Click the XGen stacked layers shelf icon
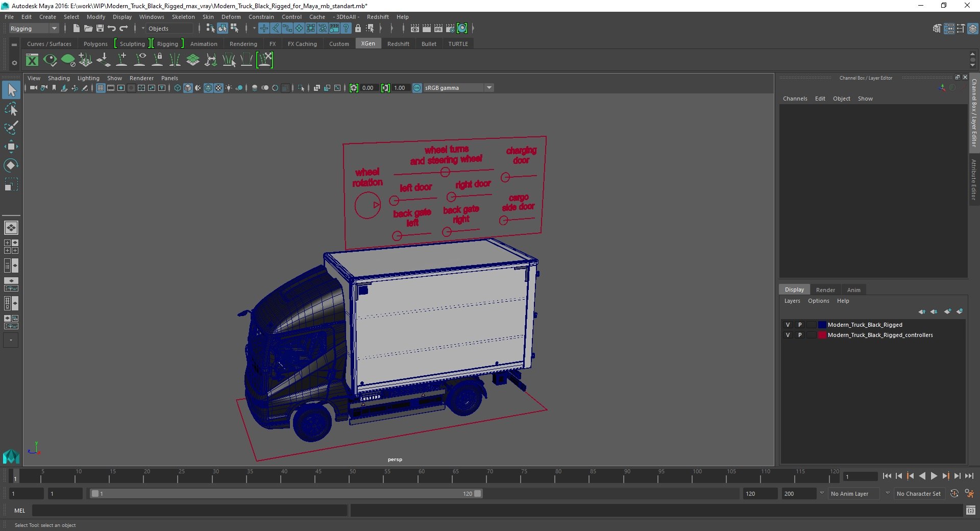Viewport: 980px width, 531px height. [192, 60]
